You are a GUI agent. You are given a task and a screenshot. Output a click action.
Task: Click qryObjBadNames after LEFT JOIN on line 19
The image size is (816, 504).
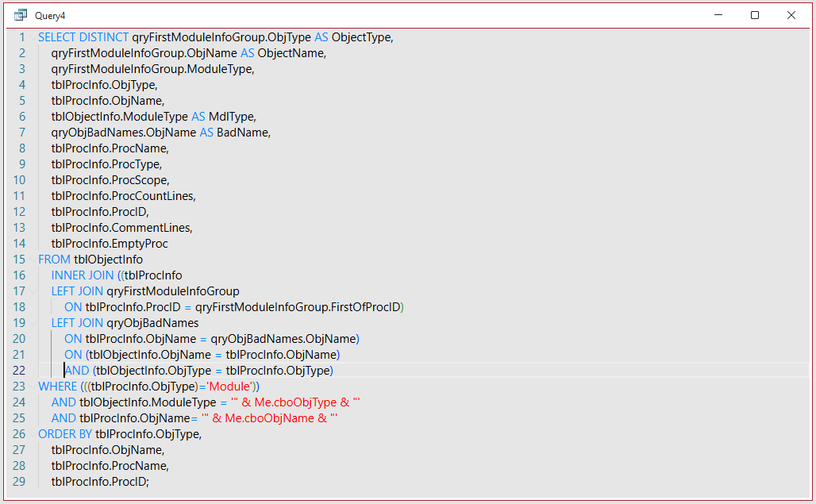(x=152, y=323)
